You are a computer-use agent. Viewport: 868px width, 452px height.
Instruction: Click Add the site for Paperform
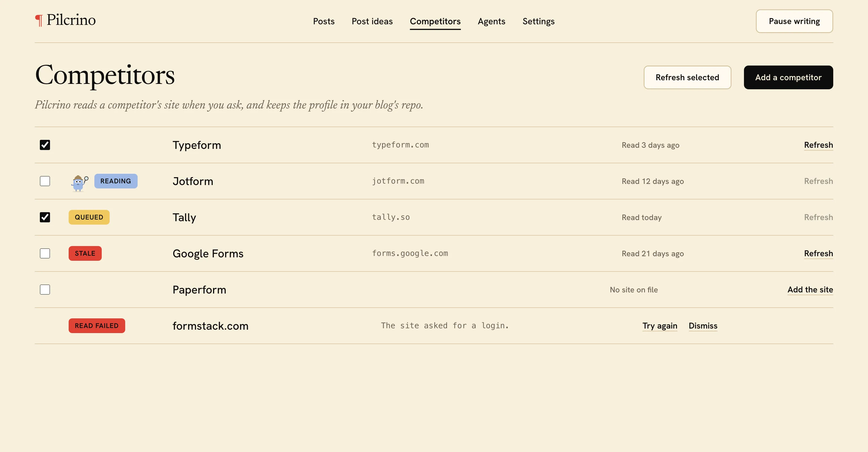pyautogui.click(x=810, y=290)
